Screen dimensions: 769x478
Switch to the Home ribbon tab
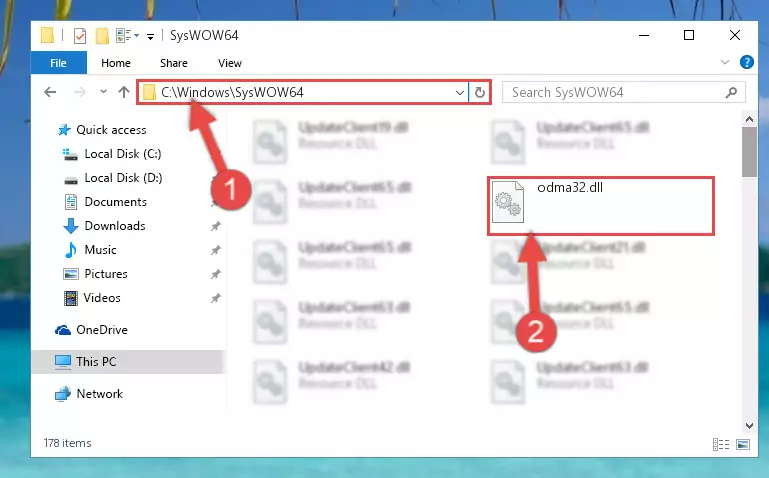tap(116, 63)
